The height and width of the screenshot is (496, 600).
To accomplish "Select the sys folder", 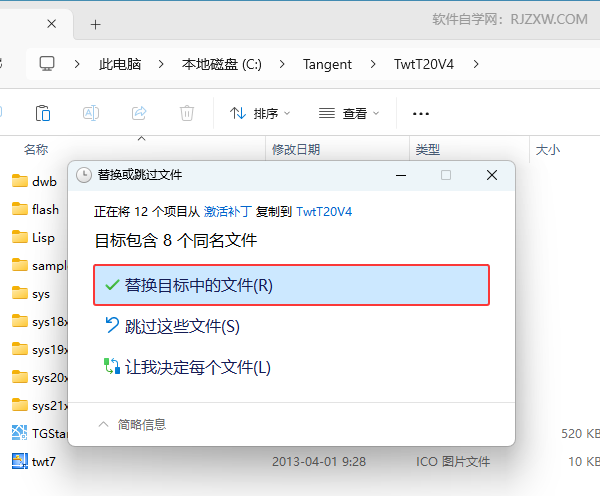I will [31, 294].
